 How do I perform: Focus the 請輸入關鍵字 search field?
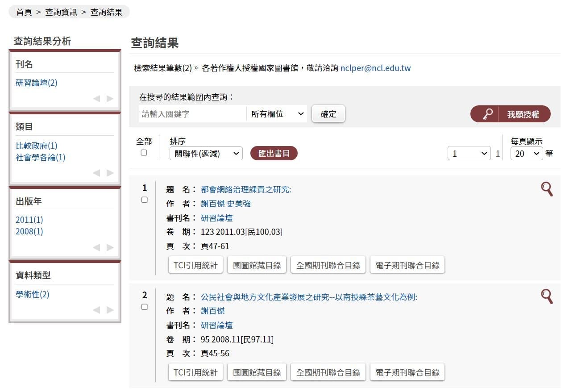192,114
